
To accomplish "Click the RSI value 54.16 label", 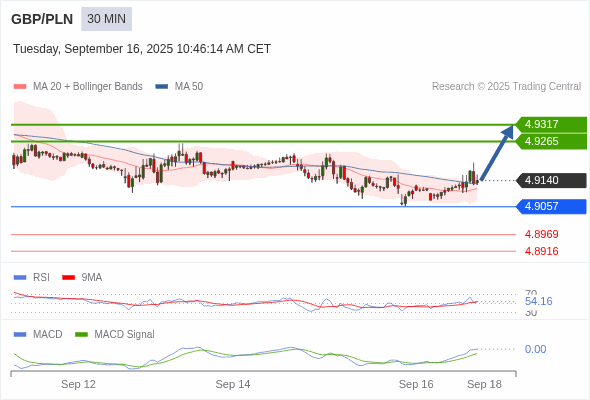I will [x=538, y=301].
